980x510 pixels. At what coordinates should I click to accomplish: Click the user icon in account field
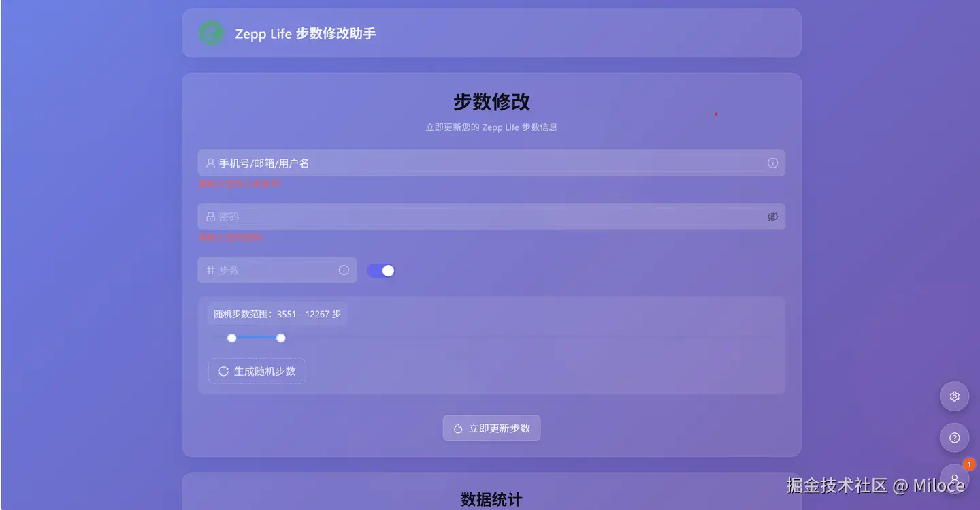click(x=210, y=163)
